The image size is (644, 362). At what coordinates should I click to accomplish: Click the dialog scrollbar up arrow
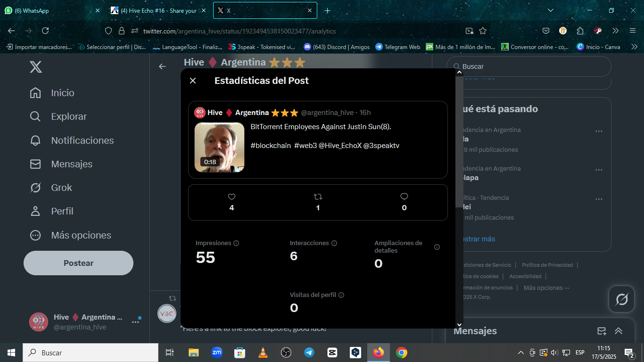click(460, 73)
